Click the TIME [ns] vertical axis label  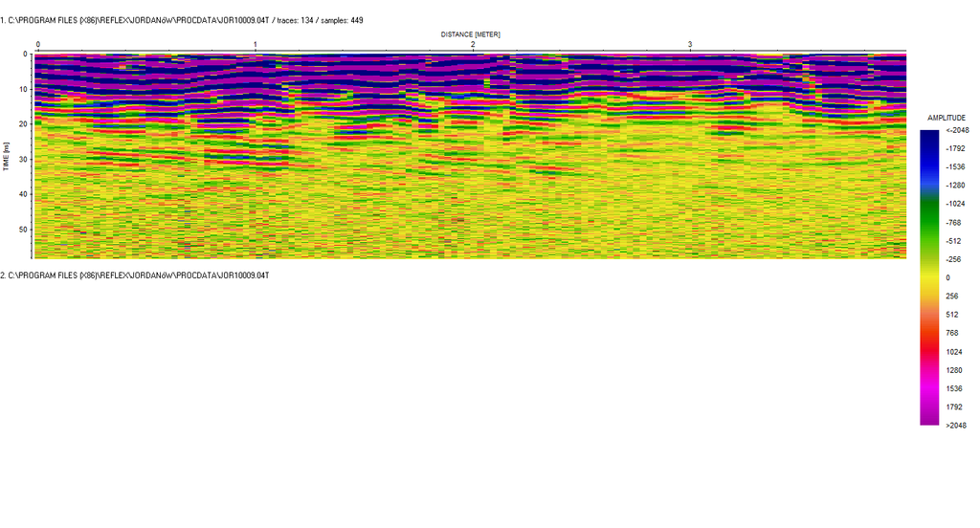(7, 156)
